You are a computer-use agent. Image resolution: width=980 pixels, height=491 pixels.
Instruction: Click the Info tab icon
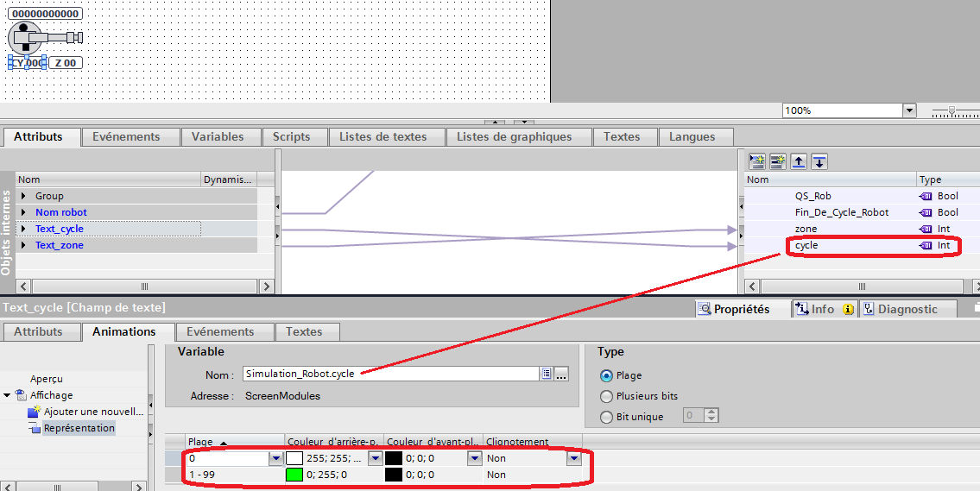tap(802, 309)
